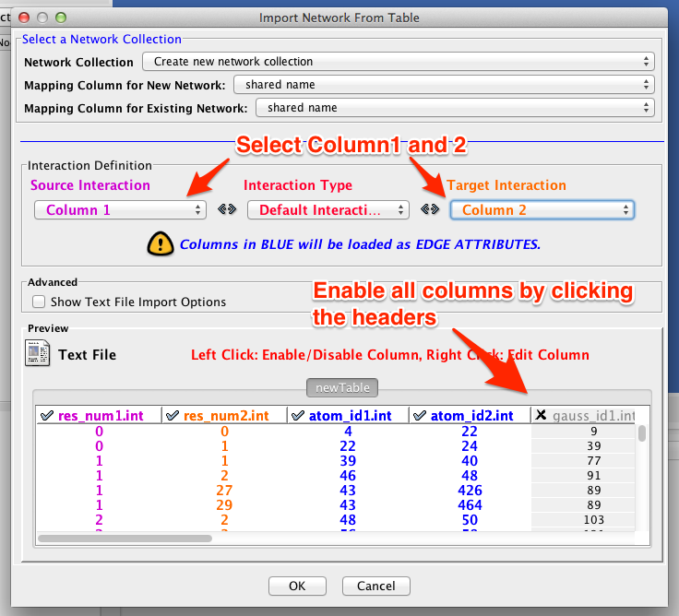Open Mapping Column for New Network dropdown
The image size is (679, 616).
pyautogui.click(x=444, y=85)
